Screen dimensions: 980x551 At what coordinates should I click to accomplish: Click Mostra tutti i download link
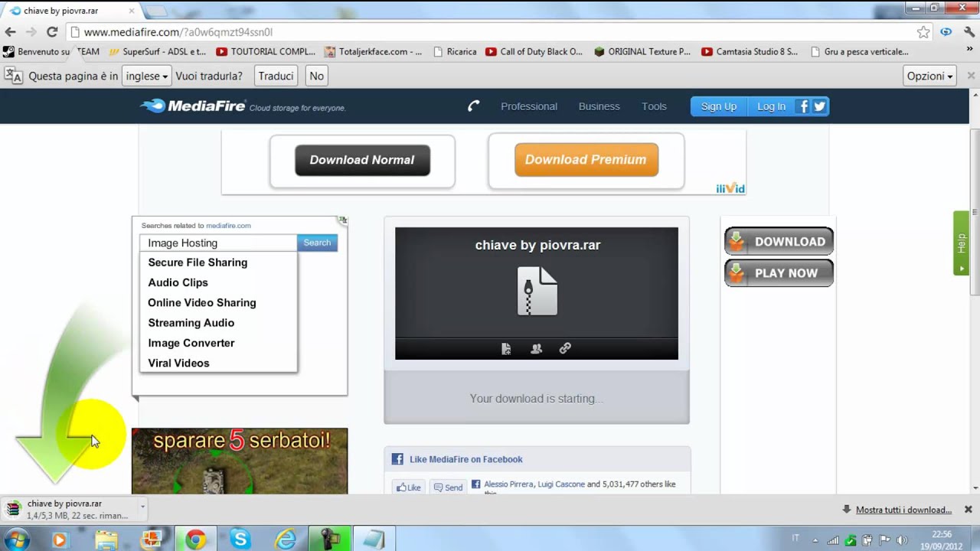[x=903, y=510]
